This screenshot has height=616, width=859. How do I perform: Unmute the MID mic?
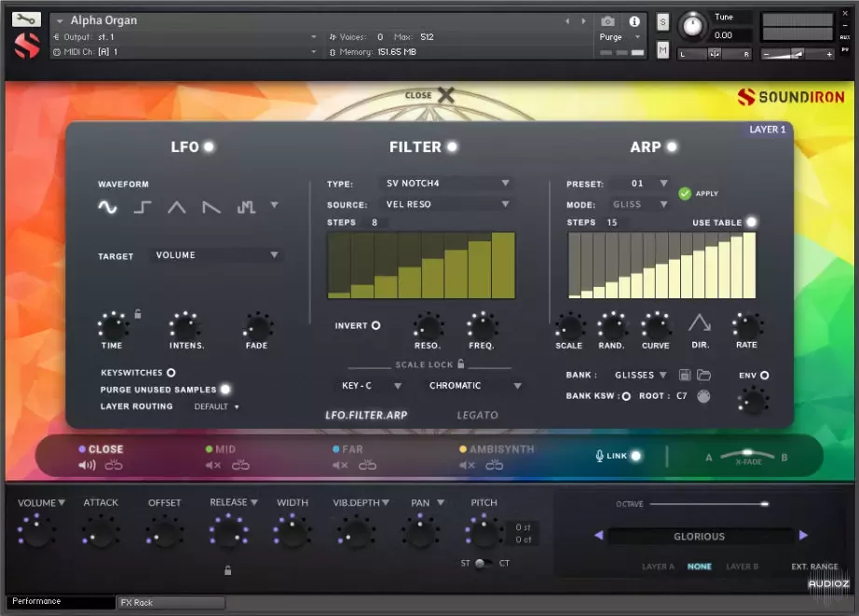213,465
